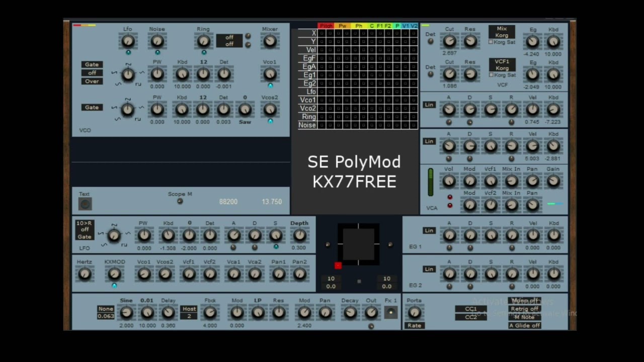Viewport: 644px width, 362px height.
Task: Toggle the LED under the KXMOD knob
Action: pyautogui.click(x=115, y=286)
